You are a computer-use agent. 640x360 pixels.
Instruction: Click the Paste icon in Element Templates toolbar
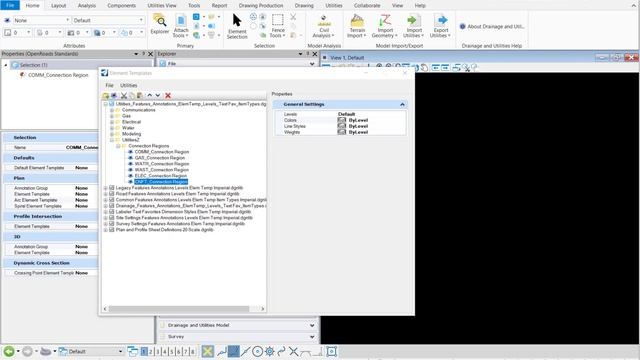[x=140, y=96]
